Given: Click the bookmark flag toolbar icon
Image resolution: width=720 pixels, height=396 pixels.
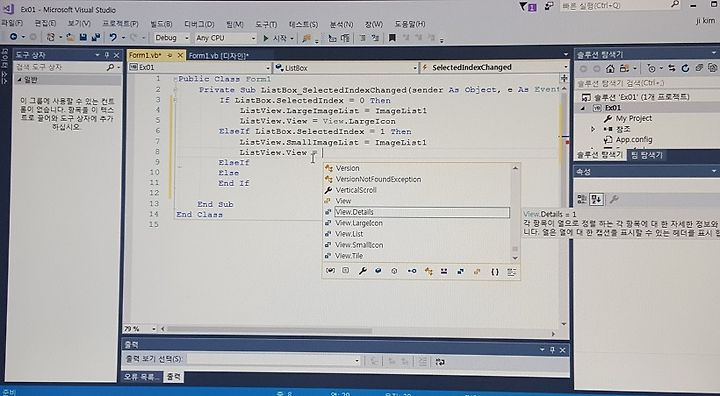Looking at the screenshot, I should [392, 38].
